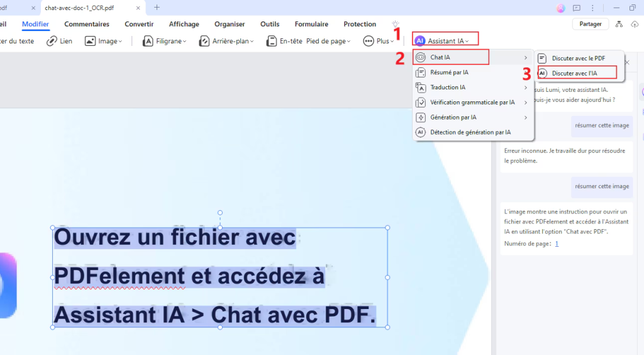Choose Vérification grammaticale par IA

[473, 103]
